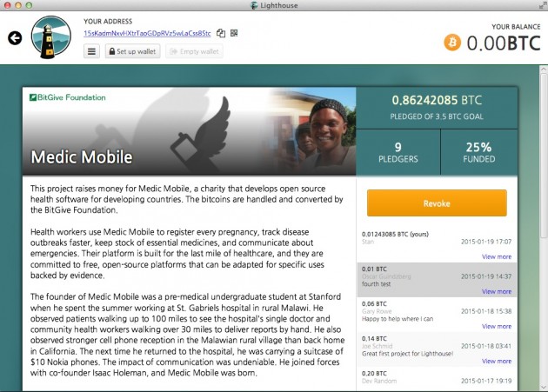Expand View more on Stan's pledge
This screenshot has width=548, height=392.
[x=497, y=256]
